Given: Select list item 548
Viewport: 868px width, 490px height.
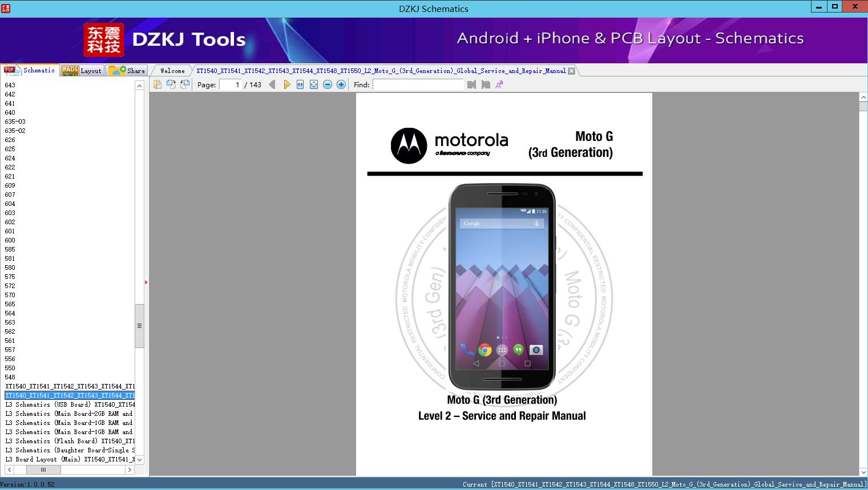Looking at the screenshot, I should pyautogui.click(x=10, y=377).
